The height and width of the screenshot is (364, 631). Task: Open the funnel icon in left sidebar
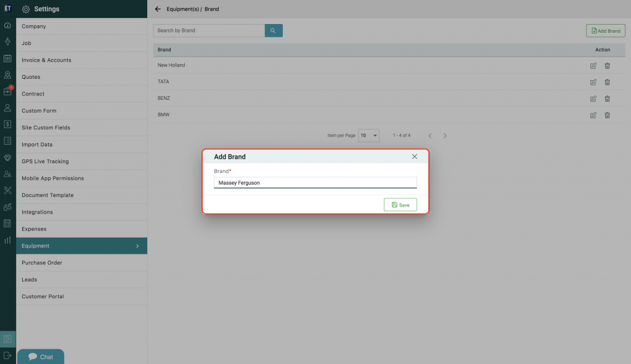(x=7, y=42)
